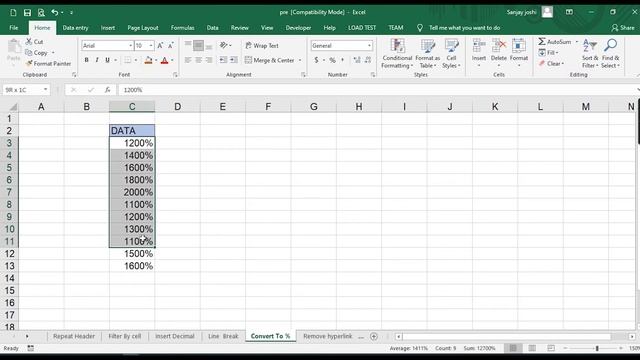Click the Decrease Decimal icon
Screen dimensions: 640x360
368,60
